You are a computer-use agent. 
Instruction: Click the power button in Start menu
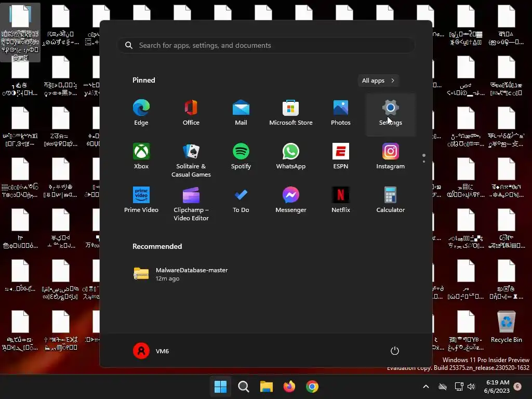(x=395, y=351)
